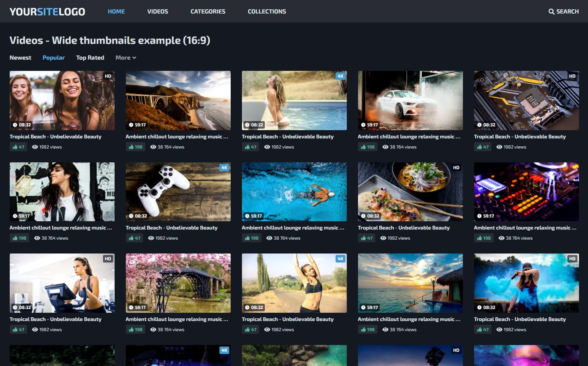Like the swimmer video (198)
The width and height of the screenshot is (588, 366).
252,238
